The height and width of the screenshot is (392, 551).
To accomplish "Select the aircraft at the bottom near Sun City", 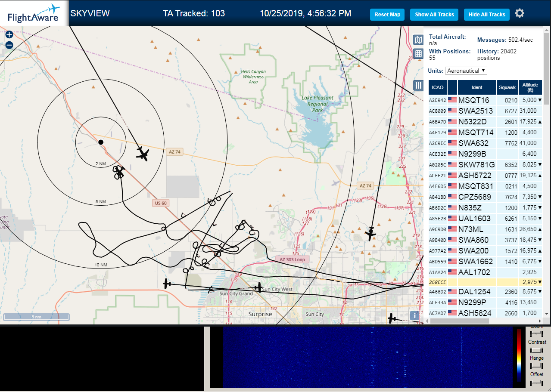I will 392,318.
